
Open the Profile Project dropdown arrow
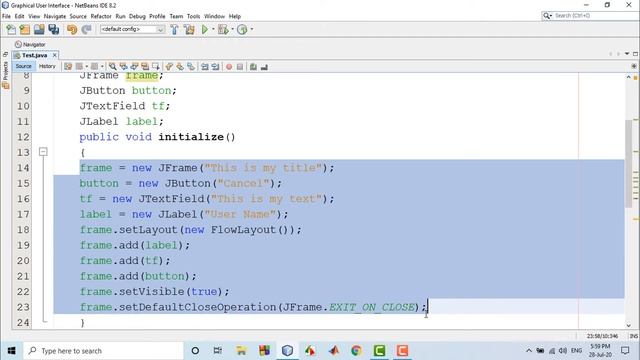coord(251,29)
